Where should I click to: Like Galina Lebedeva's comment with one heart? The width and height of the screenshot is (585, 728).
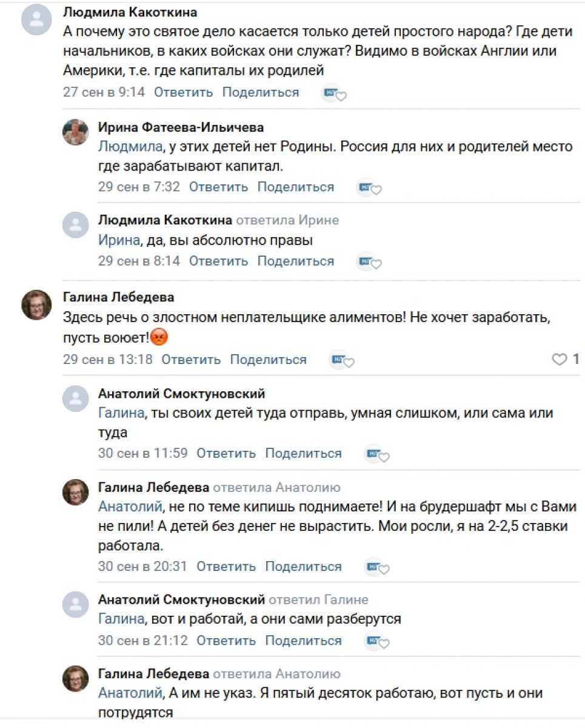559,360
